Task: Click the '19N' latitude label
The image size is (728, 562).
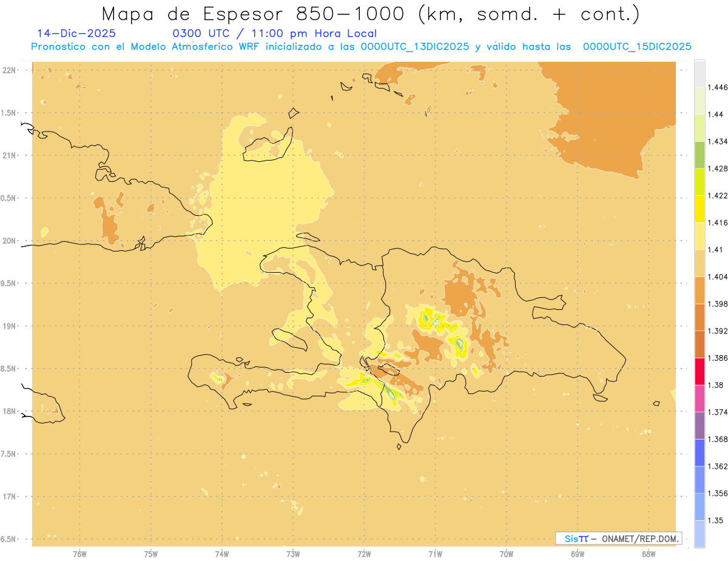Action: click(x=9, y=326)
